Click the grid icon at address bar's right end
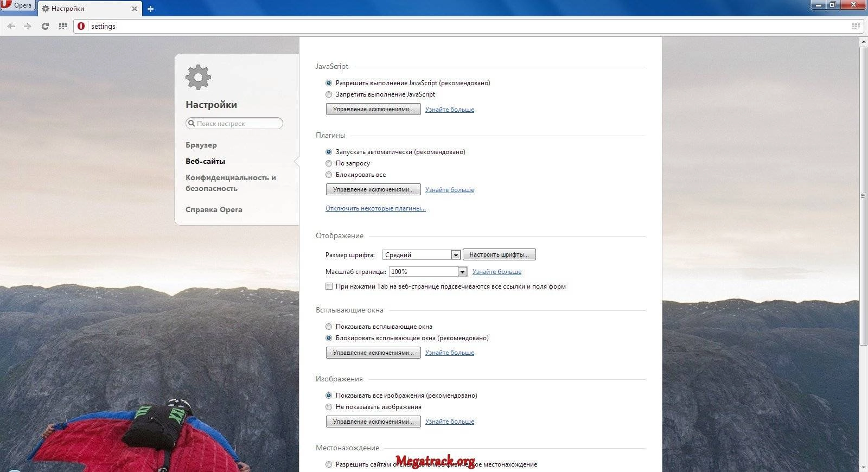This screenshot has height=472, width=868. coord(856,26)
